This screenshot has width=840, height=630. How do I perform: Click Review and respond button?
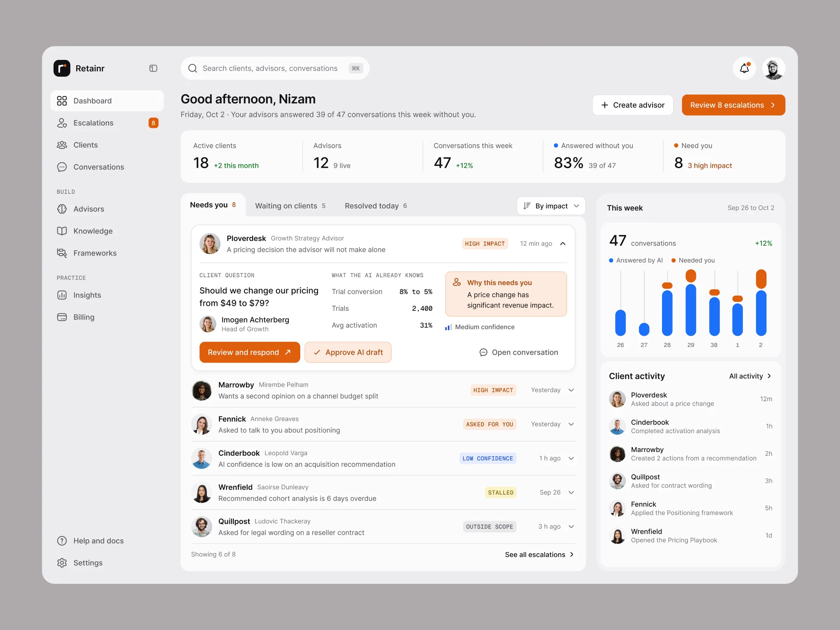[x=250, y=353]
